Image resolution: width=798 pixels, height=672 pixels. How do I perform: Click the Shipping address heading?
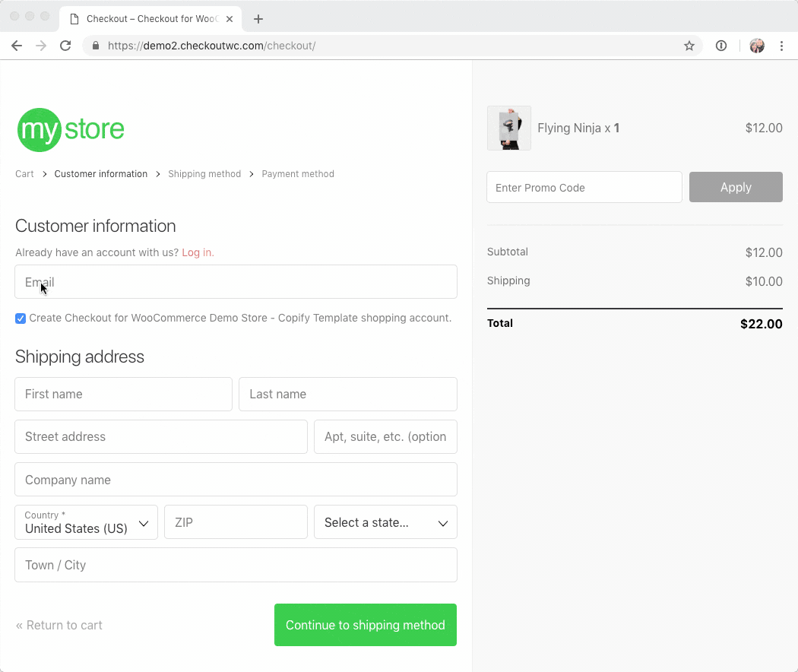point(79,357)
